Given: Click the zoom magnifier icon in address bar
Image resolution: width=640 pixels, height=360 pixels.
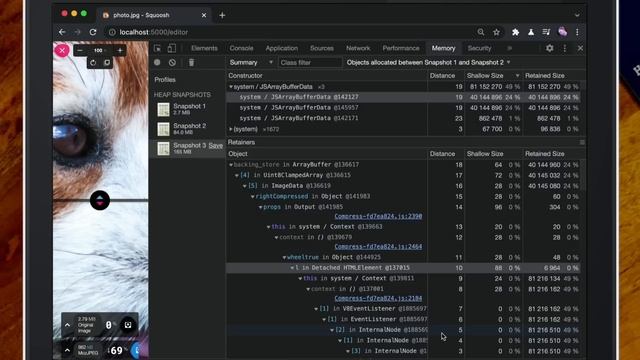Looking at the screenshot, I should pyautogui.click(x=481, y=32).
